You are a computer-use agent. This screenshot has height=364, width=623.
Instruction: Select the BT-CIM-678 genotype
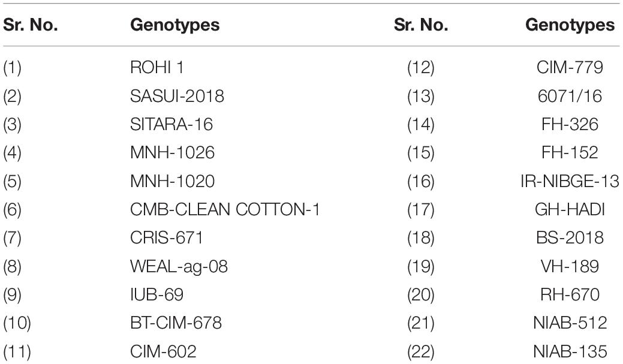tap(176, 323)
